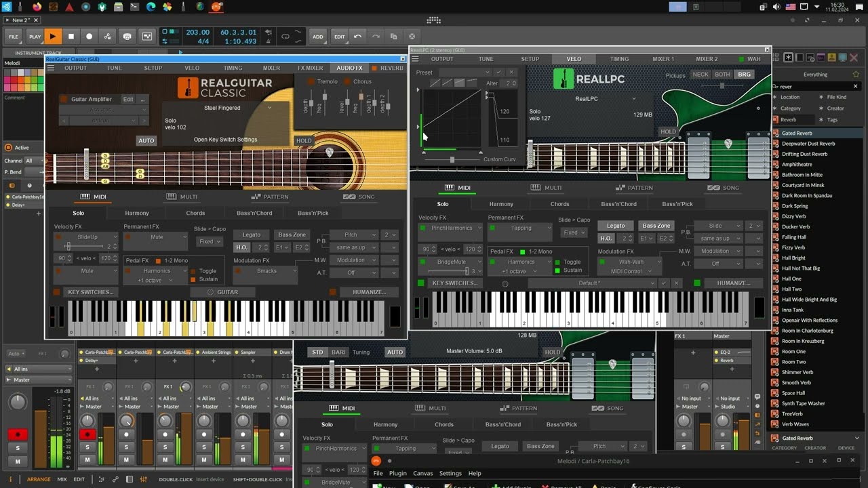Click AUTO button in RealGuitar
Image resolution: width=868 pixels, height=488 pixels.
click(146, 141)
